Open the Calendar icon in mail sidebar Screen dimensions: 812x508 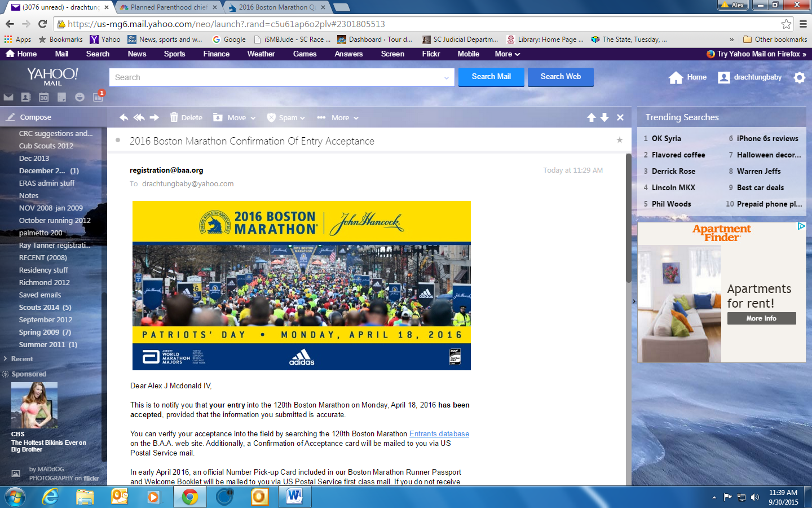point(44,97)
